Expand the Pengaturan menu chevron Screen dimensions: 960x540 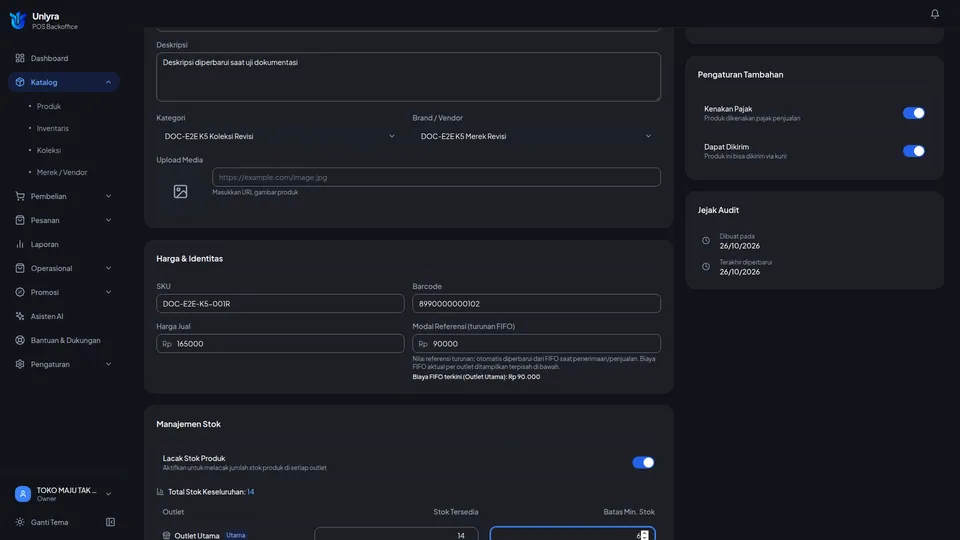[x=108, y=364]
